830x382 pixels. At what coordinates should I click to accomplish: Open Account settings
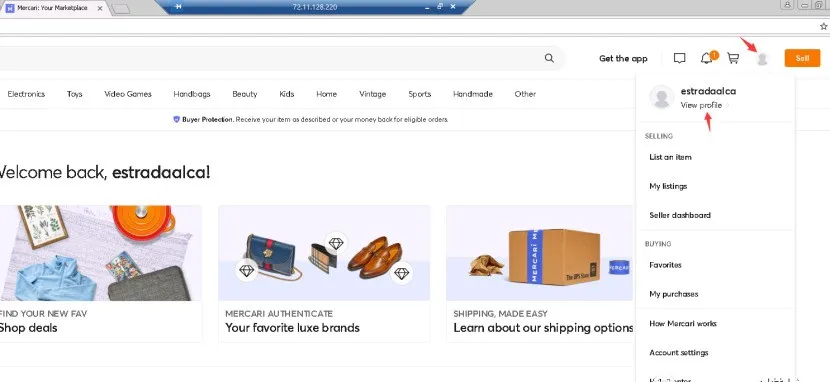679,352
